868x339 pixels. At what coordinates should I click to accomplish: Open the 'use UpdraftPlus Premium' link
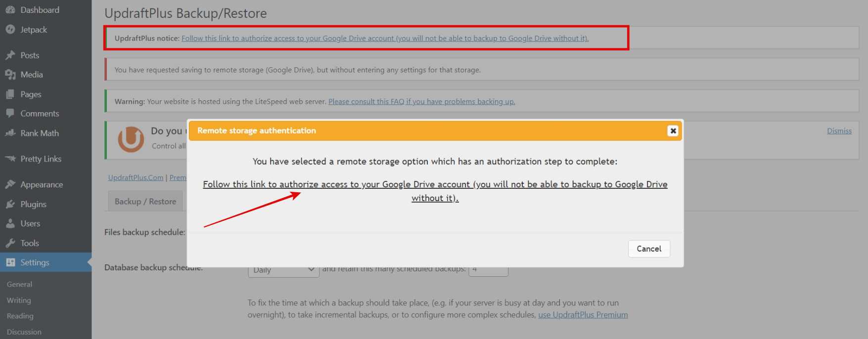tap(583, 315)
